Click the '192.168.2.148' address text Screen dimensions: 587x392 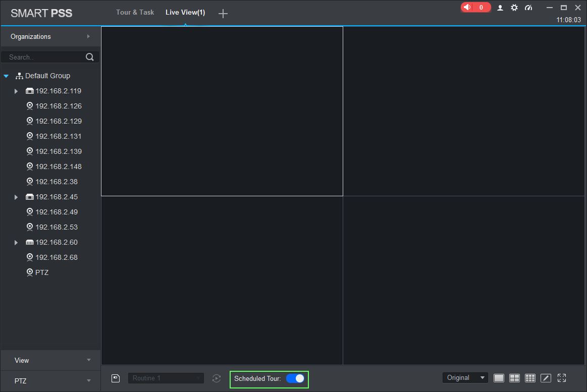59,167
